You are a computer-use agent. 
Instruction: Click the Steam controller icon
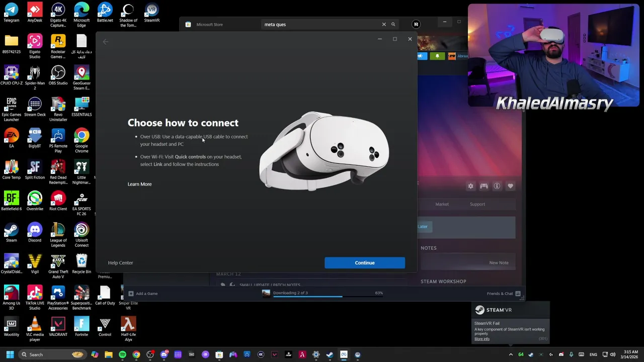click(484, 186)
